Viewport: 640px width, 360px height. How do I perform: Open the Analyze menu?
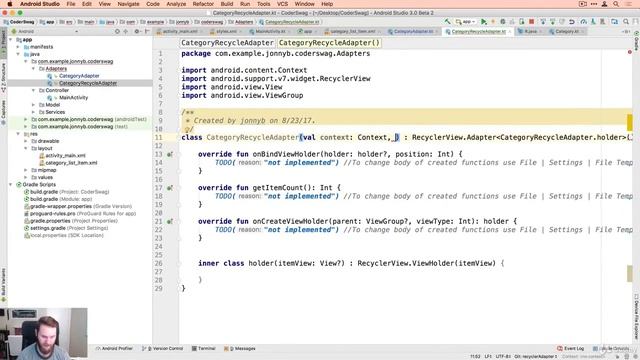pos(176,4)
